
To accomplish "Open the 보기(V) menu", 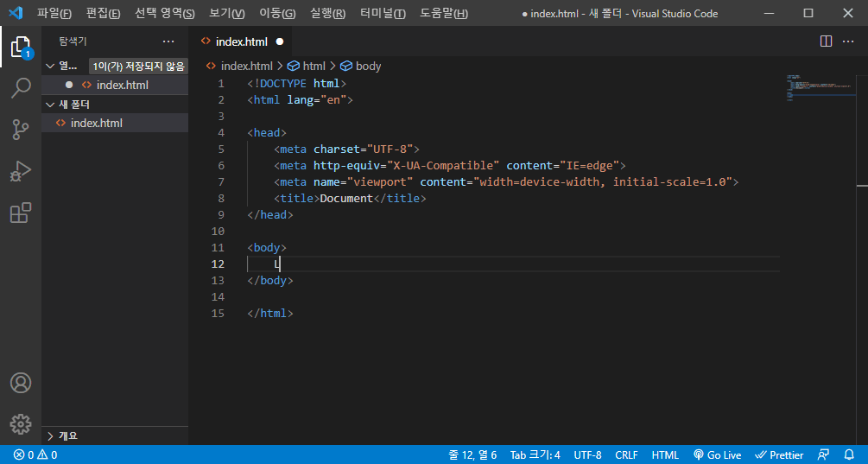I will [x=227, y=13].
